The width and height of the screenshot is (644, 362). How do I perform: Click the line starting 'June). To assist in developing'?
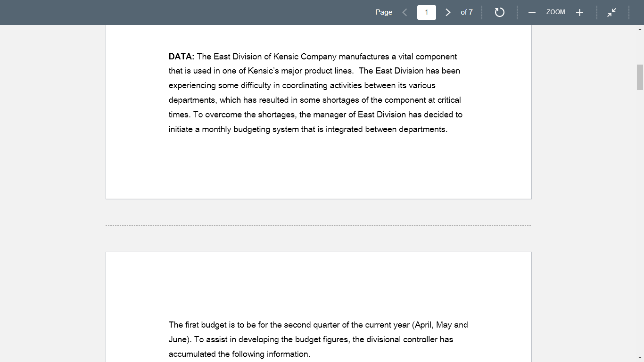coord(311,339)
